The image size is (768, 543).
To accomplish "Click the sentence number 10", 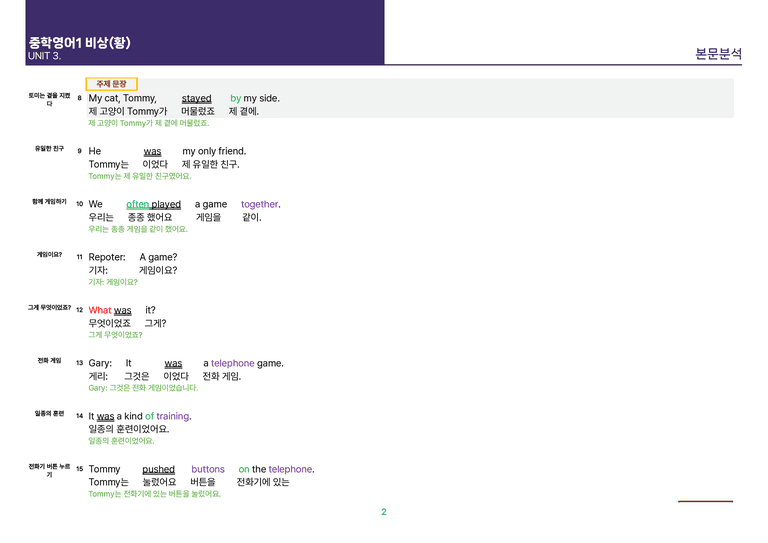I will (79, 204).
